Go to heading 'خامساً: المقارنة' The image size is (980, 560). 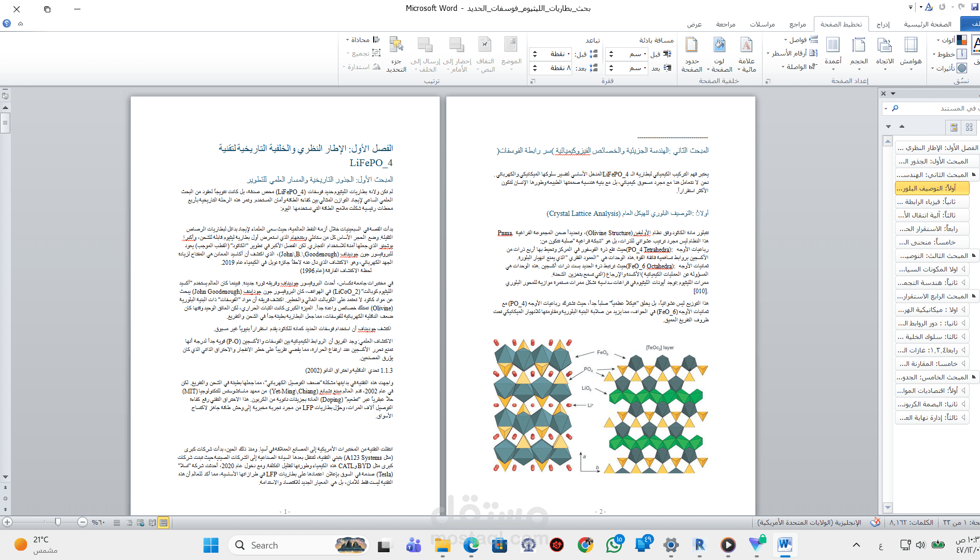[x=932, y=364]
